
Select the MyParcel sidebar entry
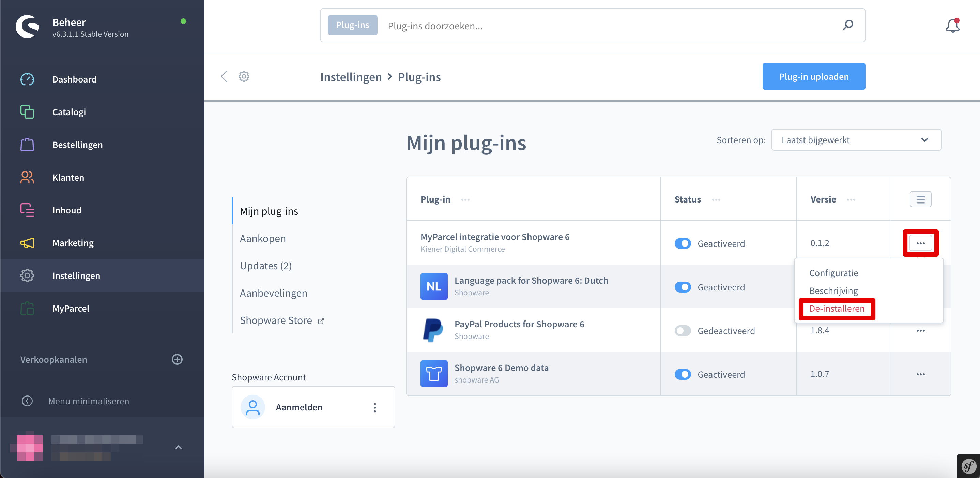[71, 308]
